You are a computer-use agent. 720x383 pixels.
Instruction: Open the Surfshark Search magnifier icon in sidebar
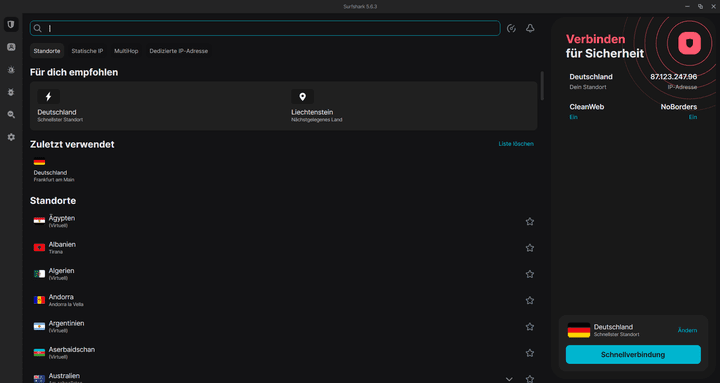tap(11, 115)
